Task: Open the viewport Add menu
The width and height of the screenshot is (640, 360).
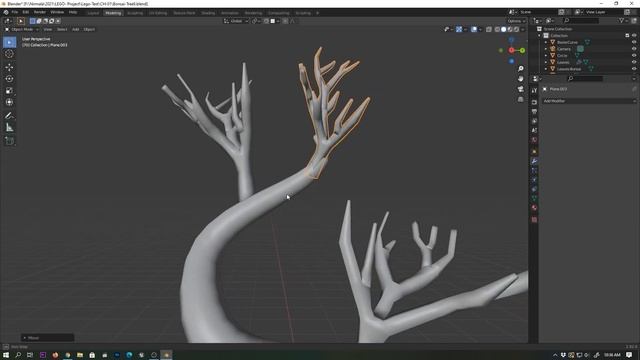Action: [x=76, y=29]
